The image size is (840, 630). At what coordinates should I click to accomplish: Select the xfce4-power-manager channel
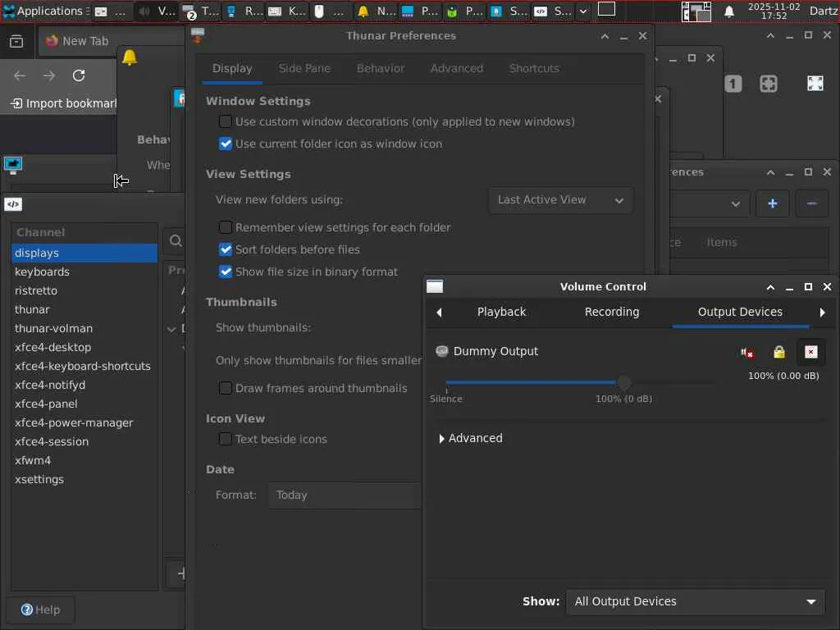coord(84,422)
